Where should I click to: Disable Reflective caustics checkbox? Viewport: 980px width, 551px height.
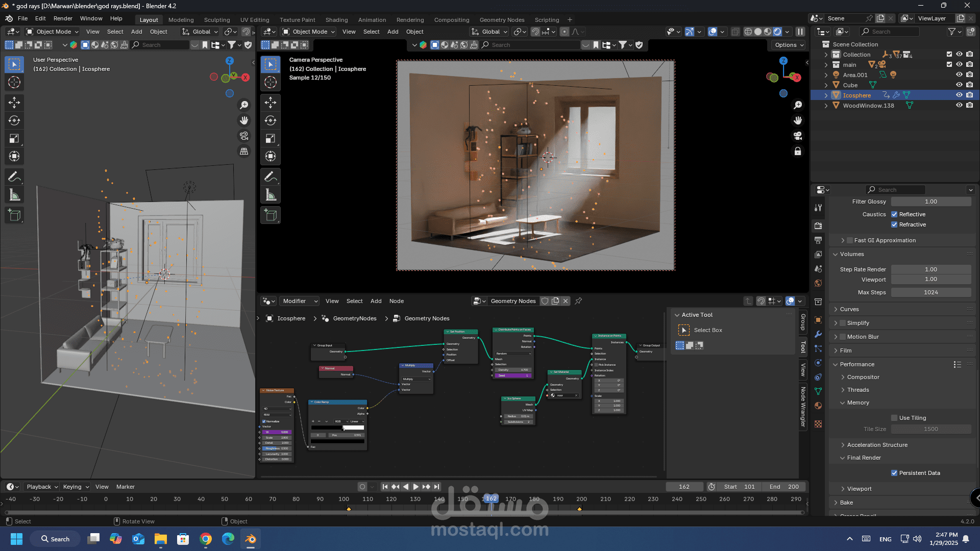pyautogui.click(x=894, y=214)
